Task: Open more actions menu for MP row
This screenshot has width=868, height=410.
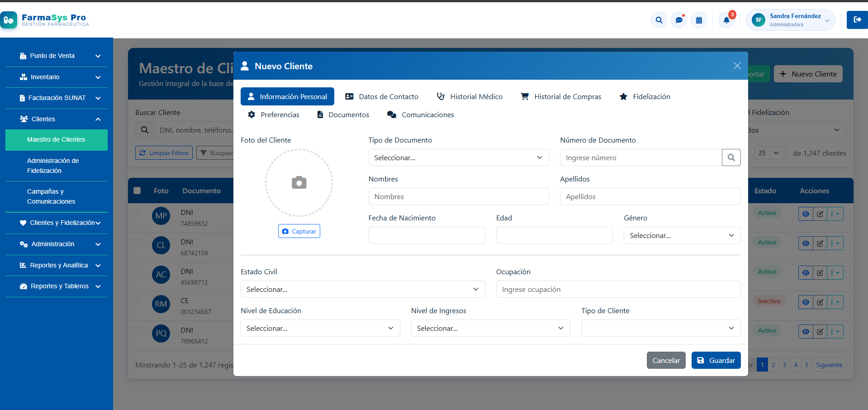Action: pyautogui.click(x=835, y=214)
